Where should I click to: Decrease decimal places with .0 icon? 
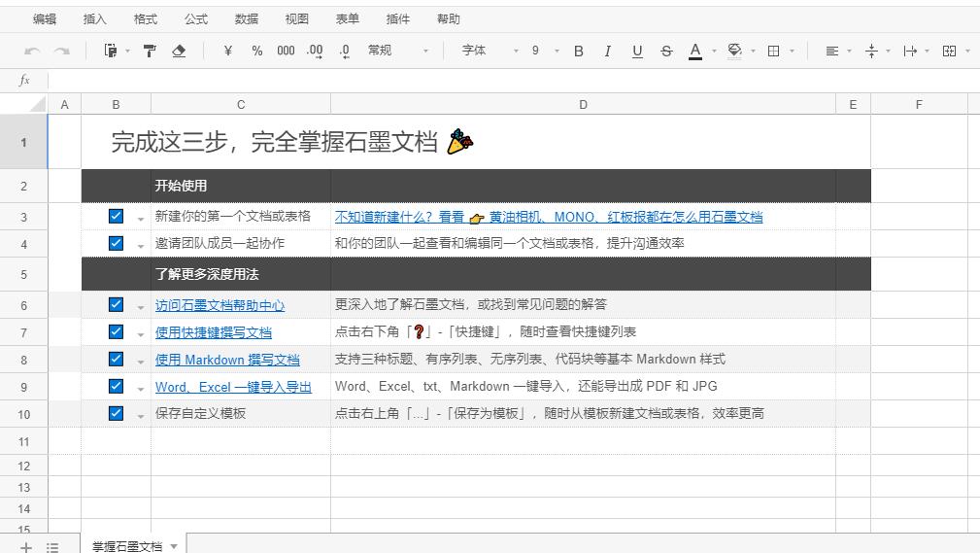point(345,52)
